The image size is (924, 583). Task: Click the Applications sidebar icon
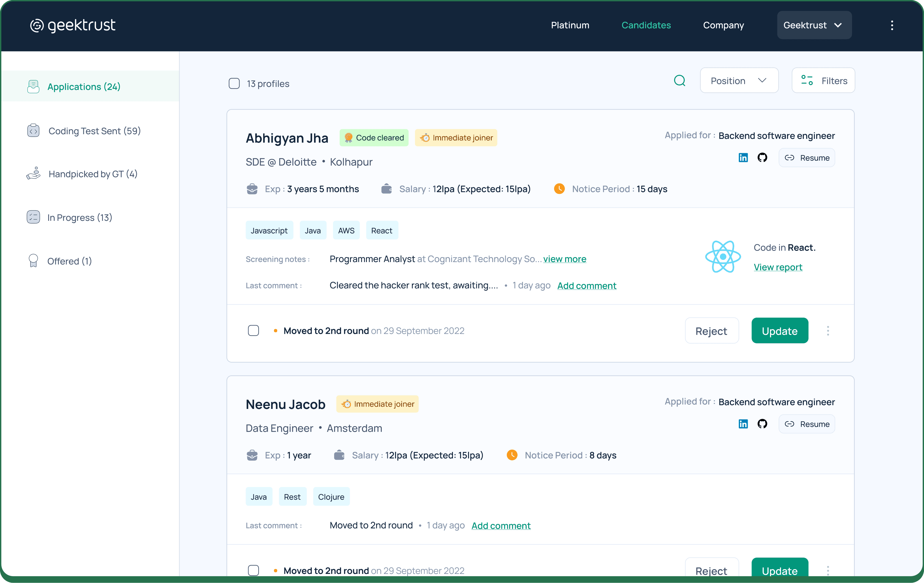(x=33, y=87)
